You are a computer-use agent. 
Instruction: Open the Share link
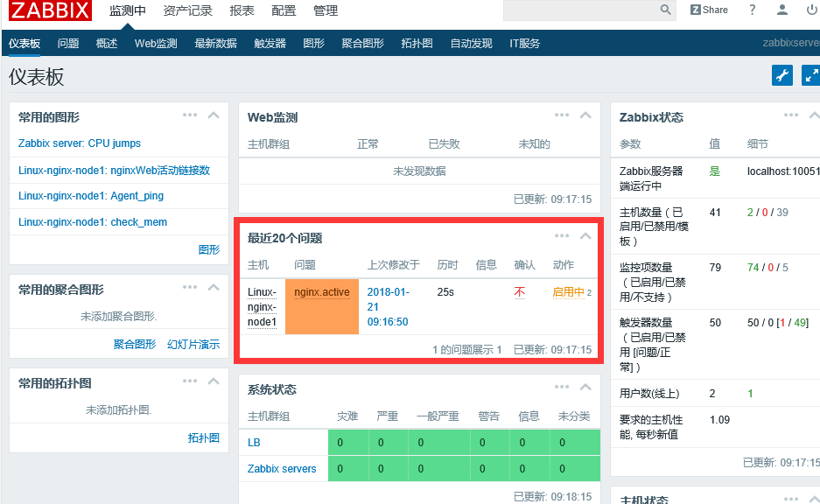(709, 10)
